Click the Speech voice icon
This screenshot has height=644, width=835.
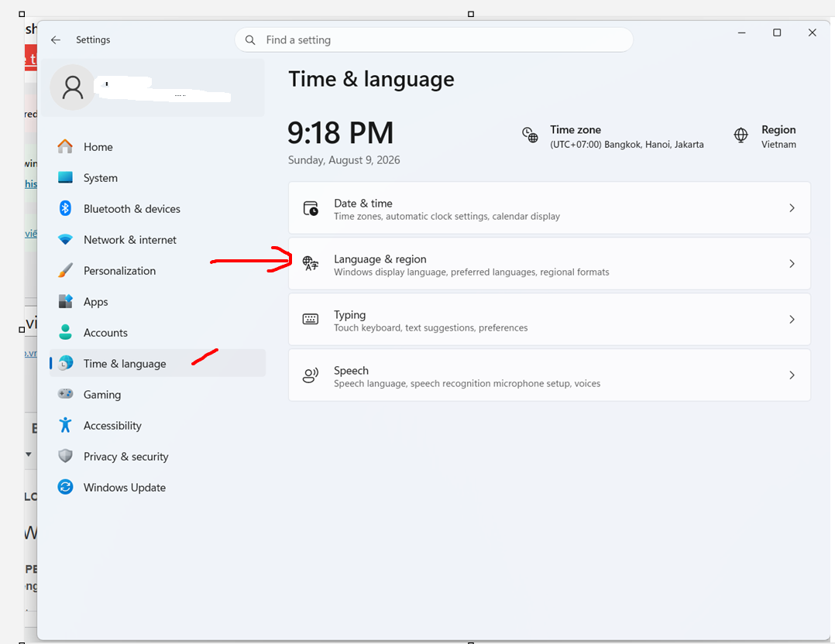tap(311, 375)
